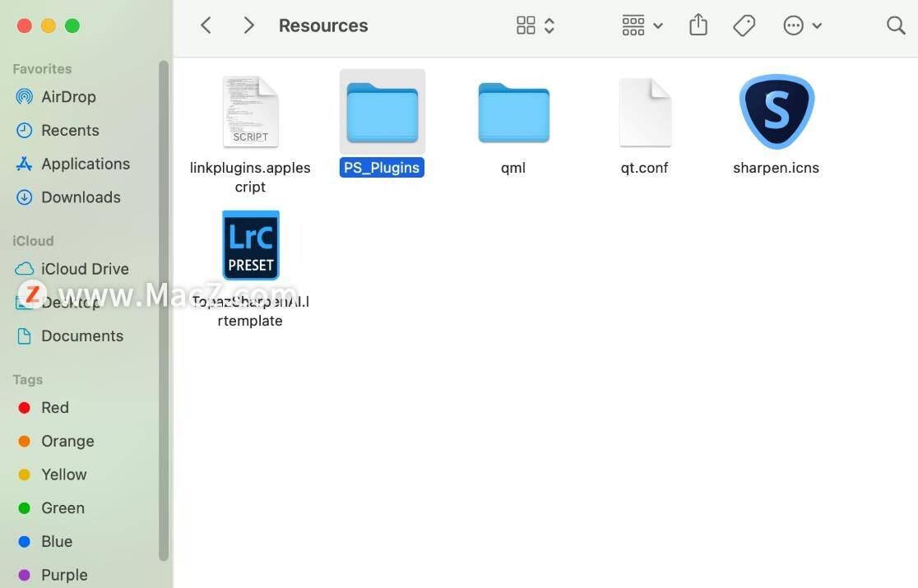Select the qt.conf document icon
Viewport: 918px width, 588px height.
(644, 113)
